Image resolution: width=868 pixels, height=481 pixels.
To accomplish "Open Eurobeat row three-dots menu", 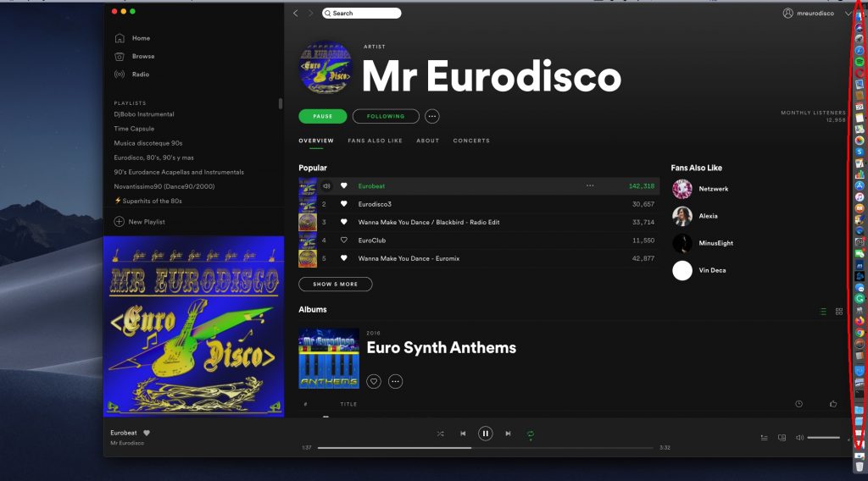I will tap(590, 185).
